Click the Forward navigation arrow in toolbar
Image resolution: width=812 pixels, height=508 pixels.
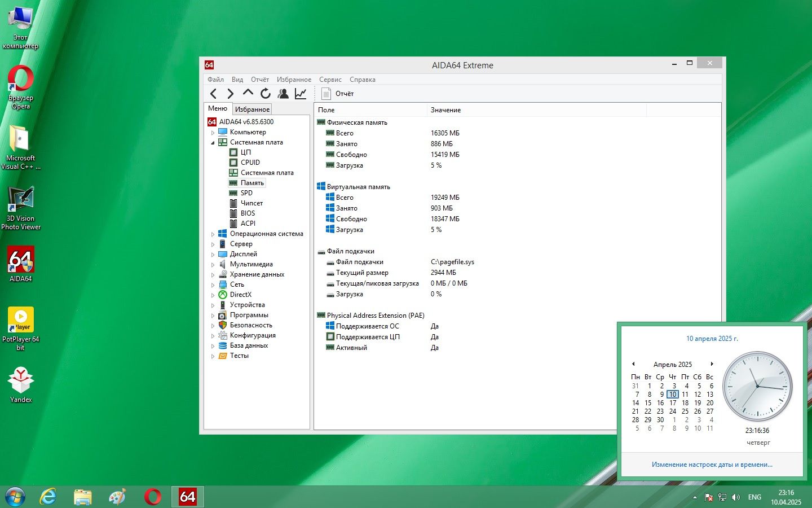pyautogui.click(x=230, y=94)
